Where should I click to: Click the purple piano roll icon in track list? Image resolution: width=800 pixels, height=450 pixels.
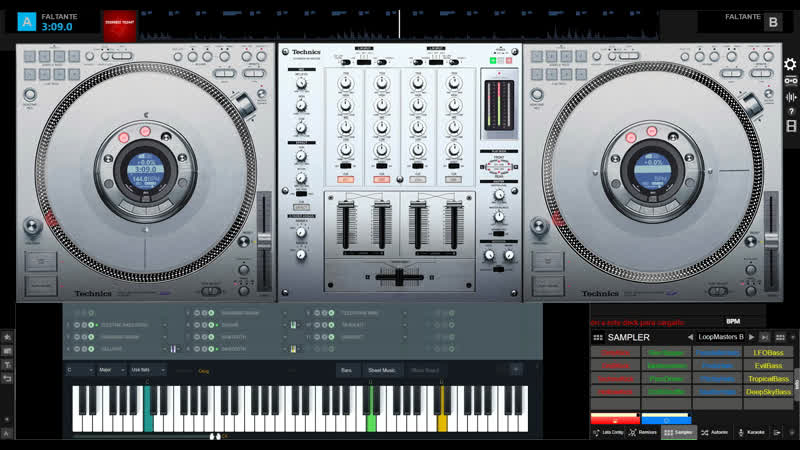tap(173, 349)
